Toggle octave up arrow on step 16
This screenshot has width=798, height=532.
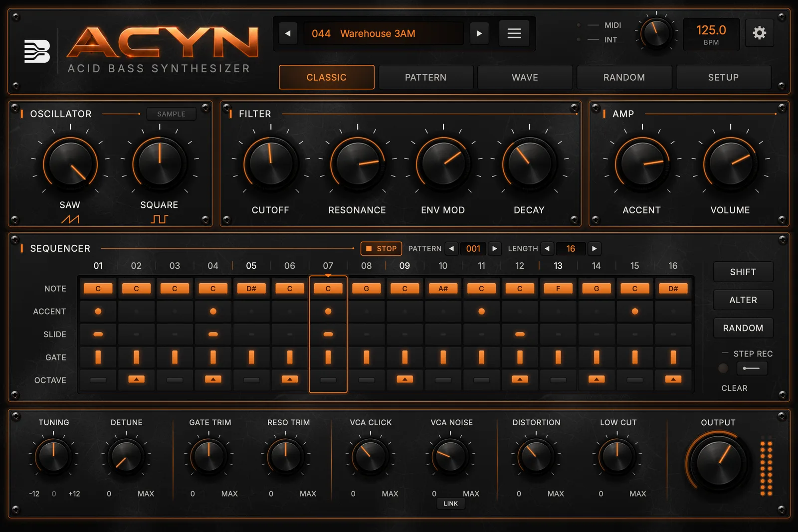[x=673, y=379]
